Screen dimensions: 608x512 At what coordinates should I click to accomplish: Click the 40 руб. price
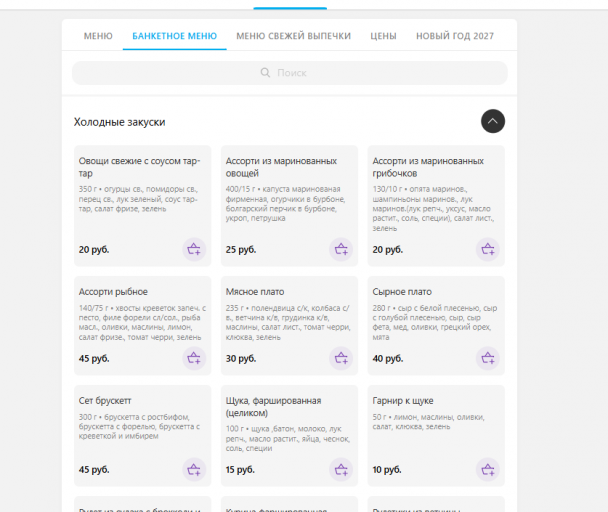(x=388, y=358)
